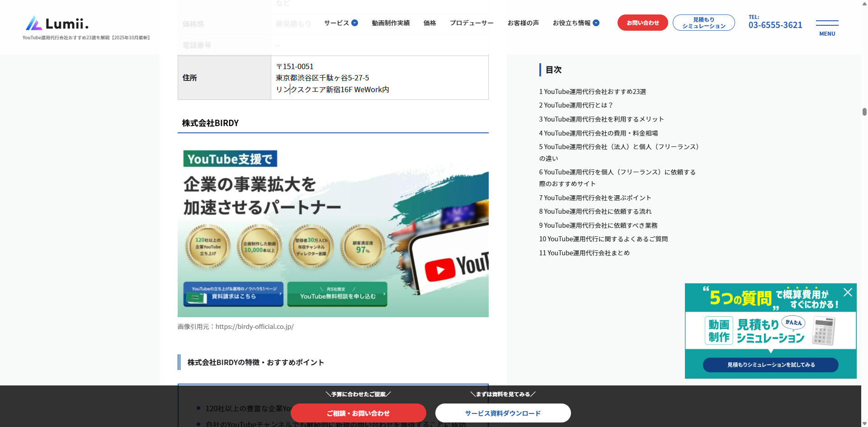Click the calculator icon in the banner
The height and width of the screenshot is (427, 868).
point(823,331)
